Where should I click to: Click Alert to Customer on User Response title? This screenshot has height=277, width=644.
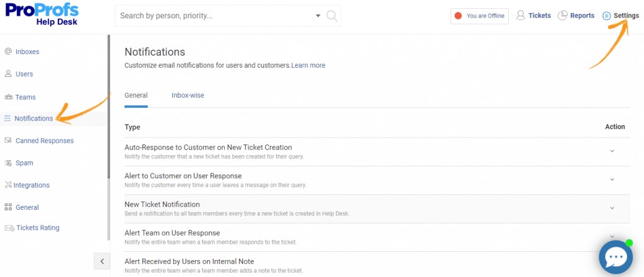click(x=183, y=176)
